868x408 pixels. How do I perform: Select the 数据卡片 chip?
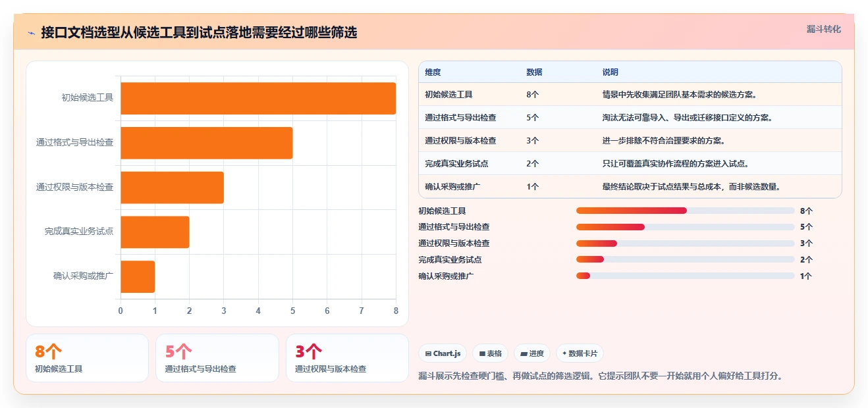tap(580, 353)
